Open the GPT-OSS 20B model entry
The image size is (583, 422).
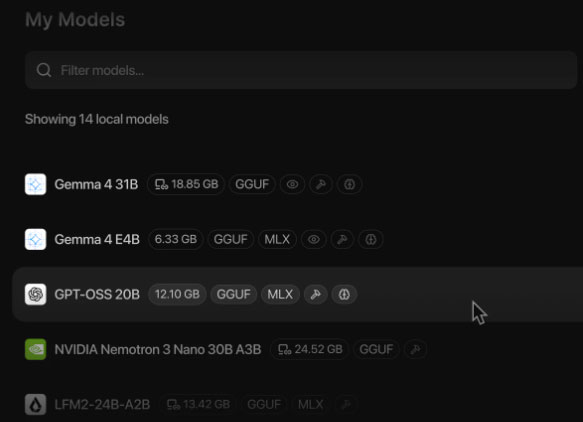(297, 294)
